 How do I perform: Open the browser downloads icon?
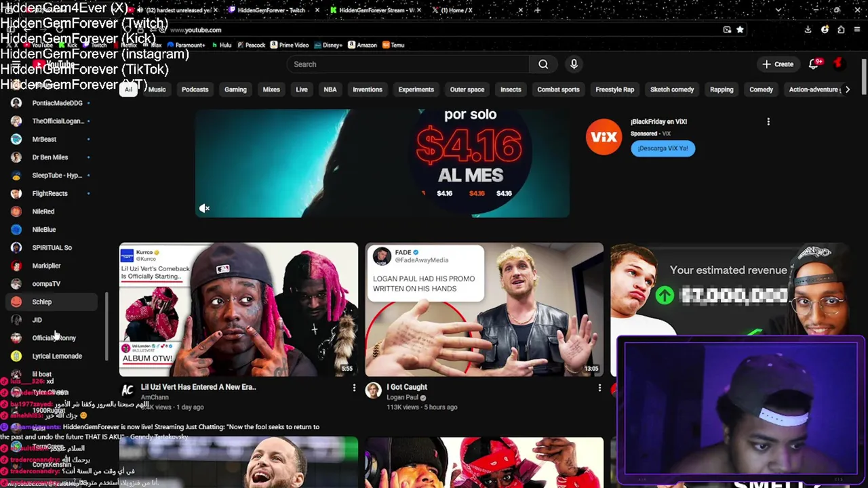[808, 30]
